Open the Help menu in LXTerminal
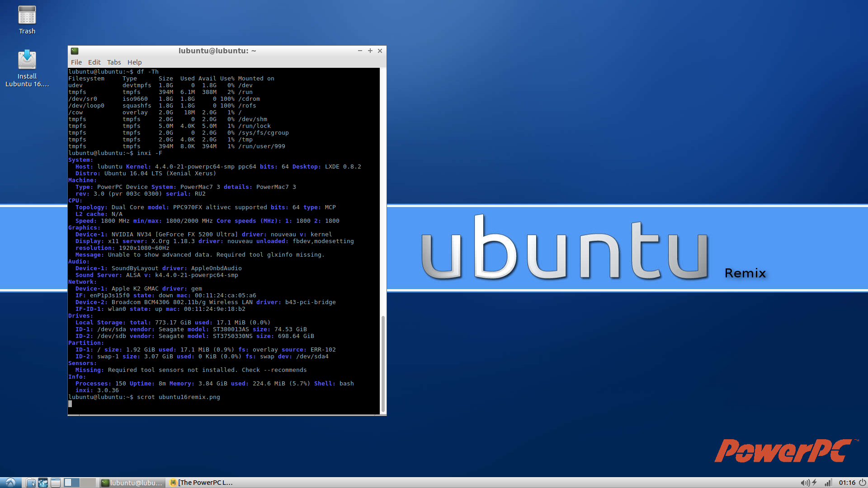This screenshot has height=488, width=868. pyautogui.click(x=134, y=62)
